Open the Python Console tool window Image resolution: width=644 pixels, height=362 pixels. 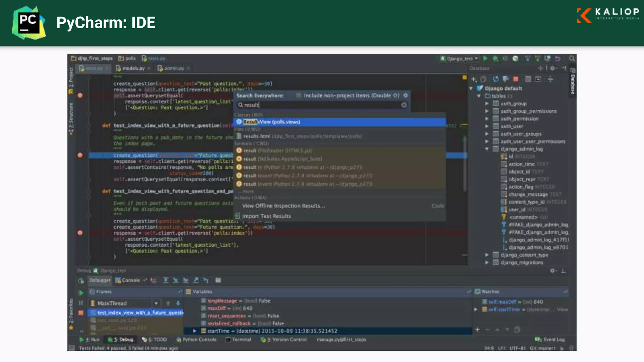[196, 340]
